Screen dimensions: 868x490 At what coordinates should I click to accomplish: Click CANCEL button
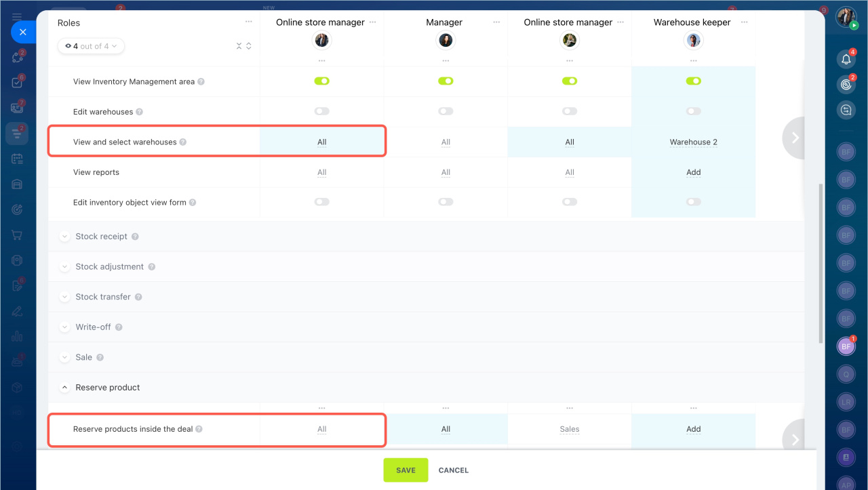click(x=454, y=470)
